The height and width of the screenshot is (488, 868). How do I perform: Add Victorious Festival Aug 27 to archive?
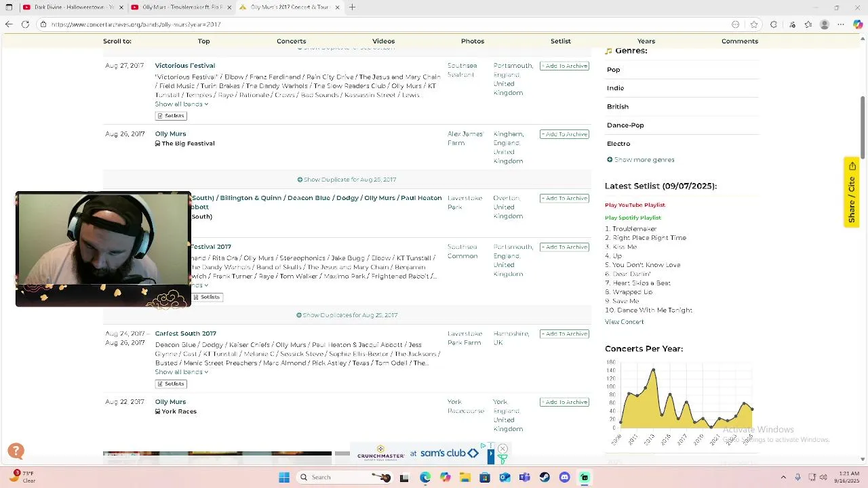(564, 66)
